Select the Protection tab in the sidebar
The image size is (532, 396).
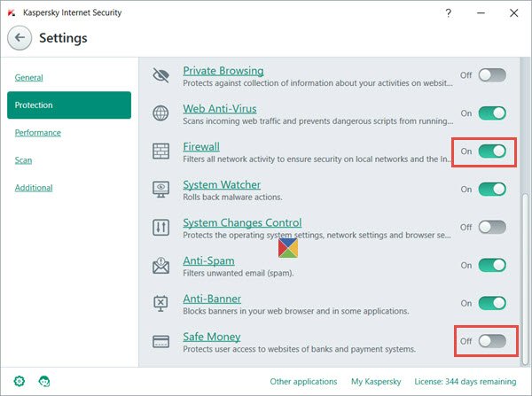click(x=69, y=105)
